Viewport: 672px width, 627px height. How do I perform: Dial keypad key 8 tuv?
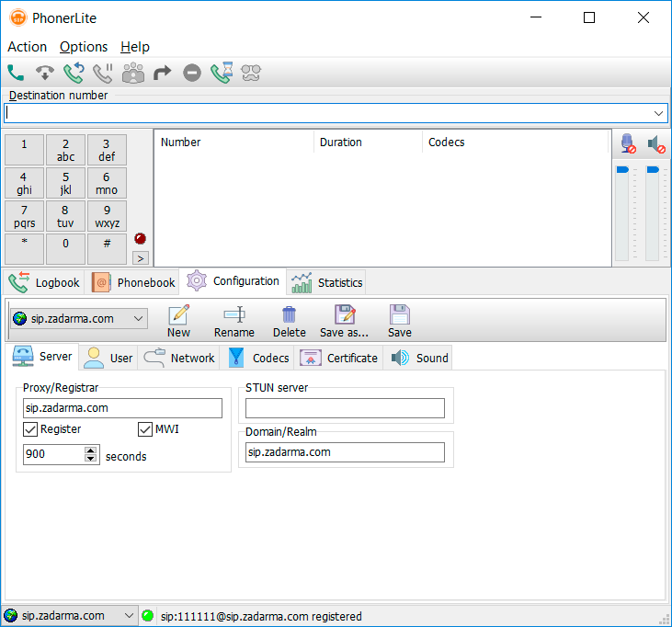(x=65, y=216)
